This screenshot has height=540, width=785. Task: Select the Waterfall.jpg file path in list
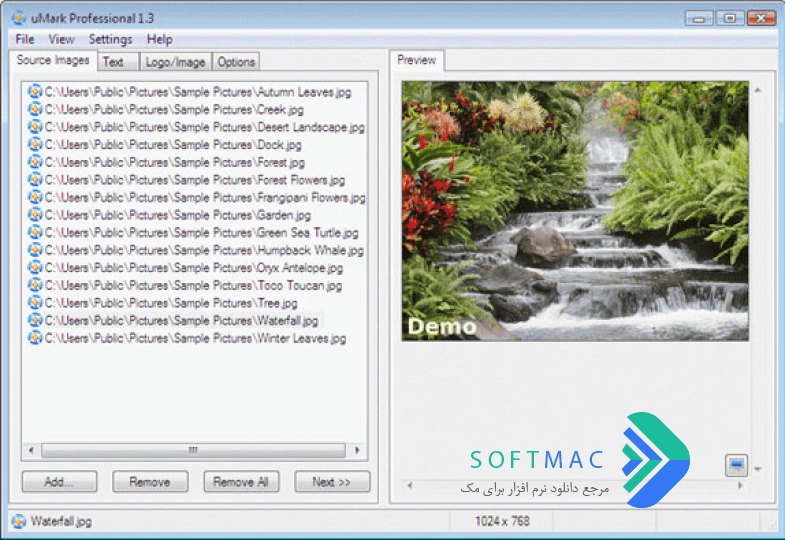(x=182, y=320)
